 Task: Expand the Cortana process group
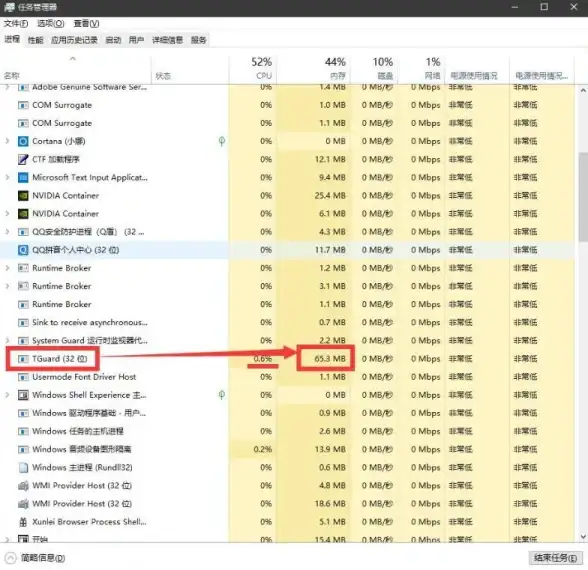pos(7,141)
